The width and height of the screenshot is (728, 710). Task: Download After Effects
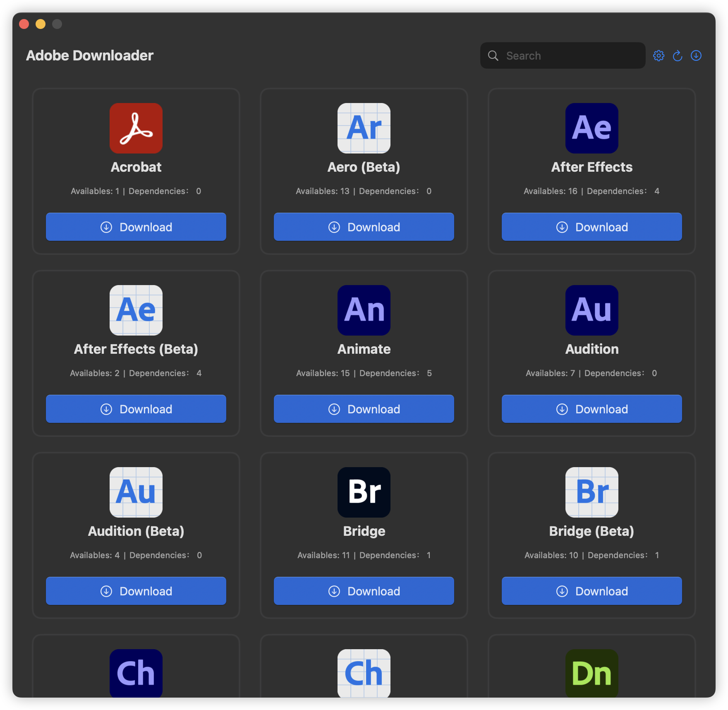pyautogui.click(x=592, y=227)
